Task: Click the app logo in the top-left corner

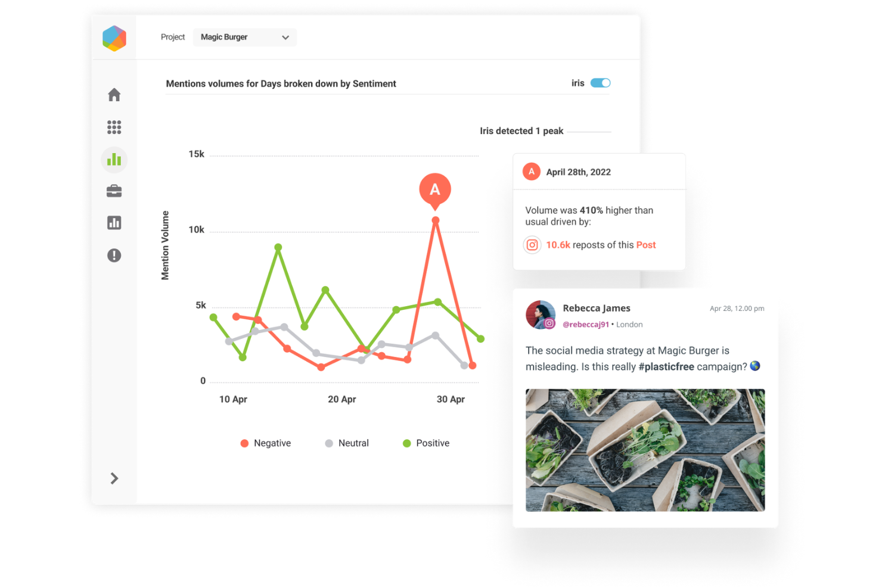Action: (114, 38)
